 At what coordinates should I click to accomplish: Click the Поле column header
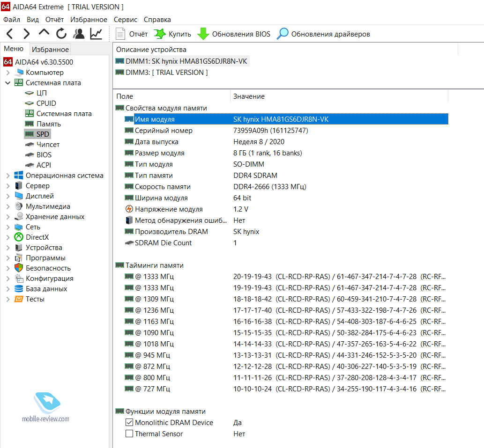point(171,96)
